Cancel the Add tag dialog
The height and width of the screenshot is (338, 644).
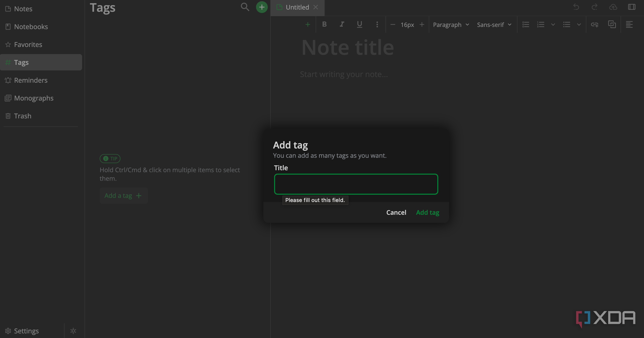pos(396,212)
